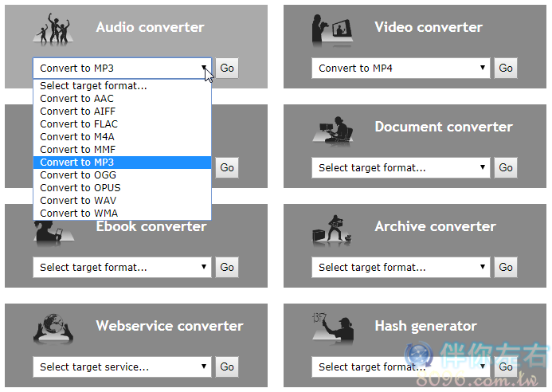This screenshot has width=552, height=392.
Task: Click the Hash generator icon
Action: 333,327
